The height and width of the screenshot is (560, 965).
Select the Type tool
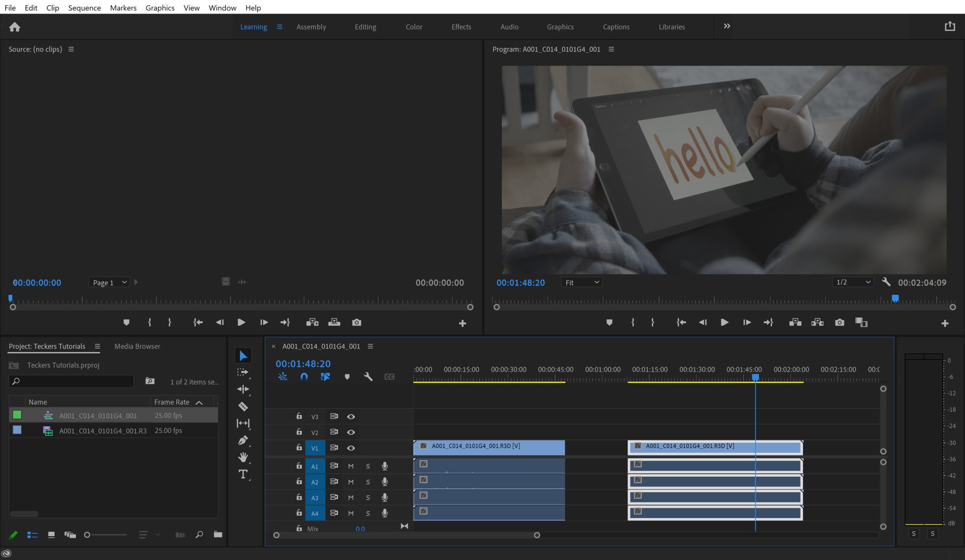tap(243, 474)
